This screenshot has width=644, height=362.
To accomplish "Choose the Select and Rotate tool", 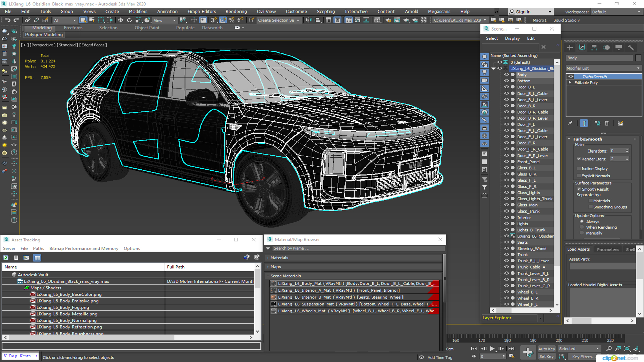I will click(x=129, y=20).
